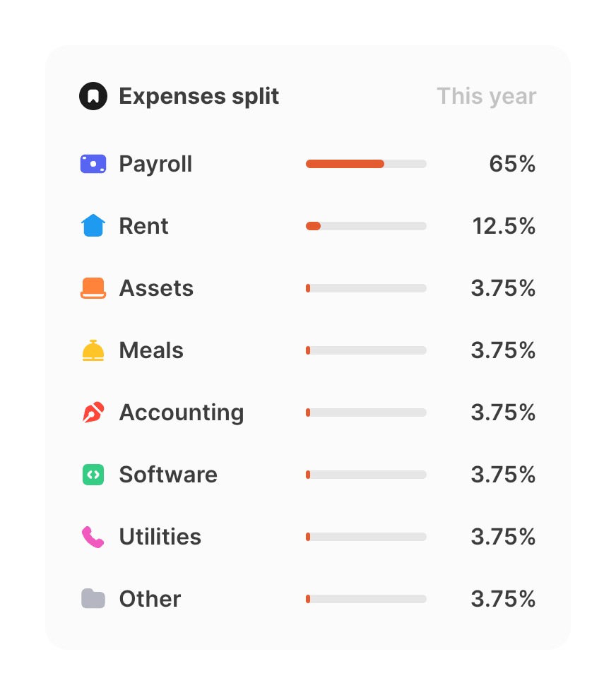Click the Payroll progress bar
Viewport: 616px width, 695px height.
coord(366,163)
